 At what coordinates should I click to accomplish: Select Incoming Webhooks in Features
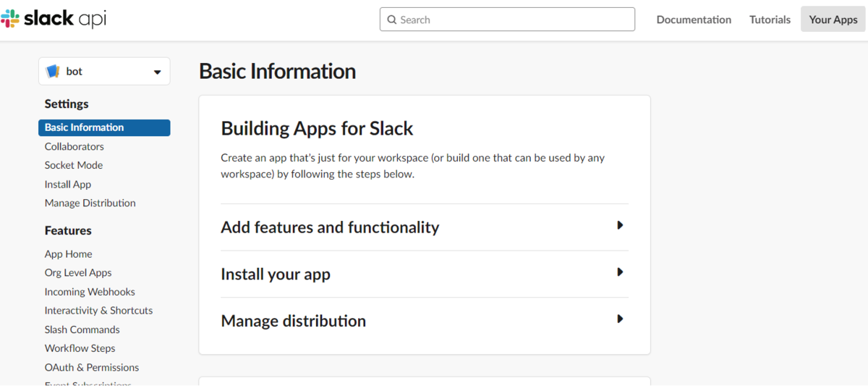point(90,292)
